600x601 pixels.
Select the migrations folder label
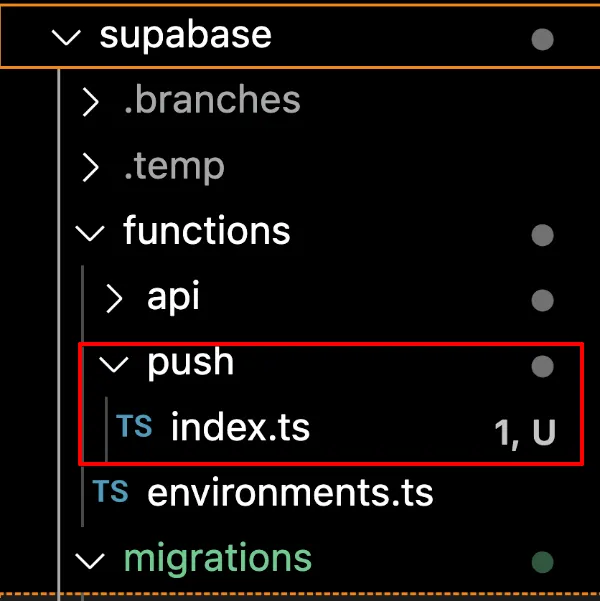click(217, 558)
